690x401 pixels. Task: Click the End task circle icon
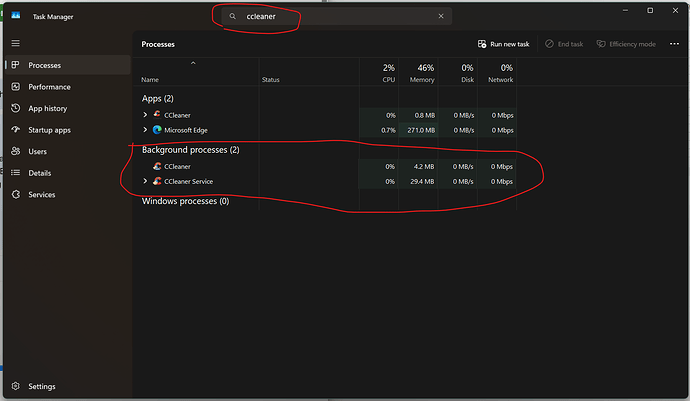point(549,44)
